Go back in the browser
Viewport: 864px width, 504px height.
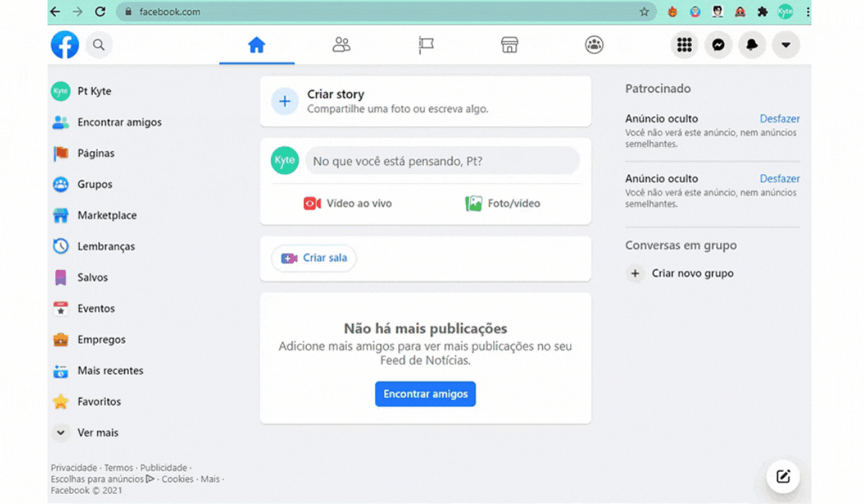(x=55, y=12)
